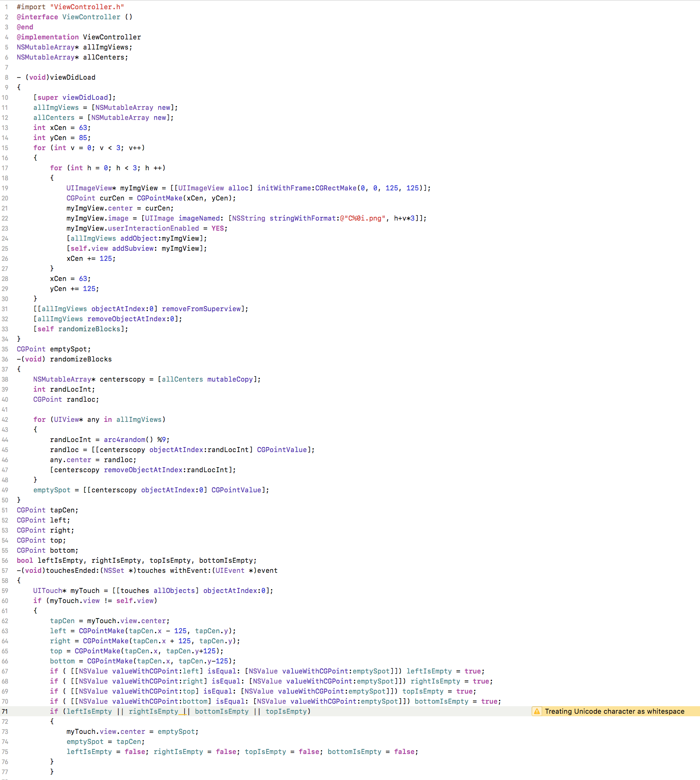Click 'for (UIView* any in allImgViews)' line
Screen dimensions: 700x780
[99, 419]
